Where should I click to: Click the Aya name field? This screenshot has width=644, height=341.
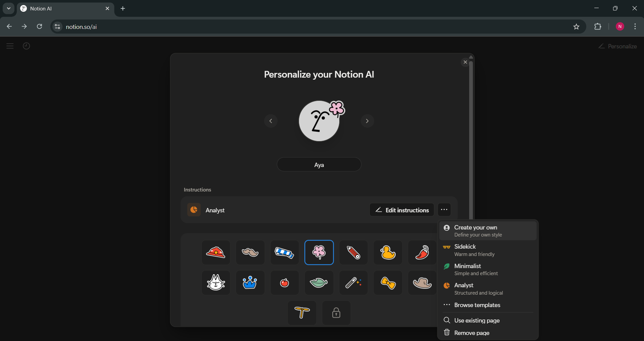319,164
